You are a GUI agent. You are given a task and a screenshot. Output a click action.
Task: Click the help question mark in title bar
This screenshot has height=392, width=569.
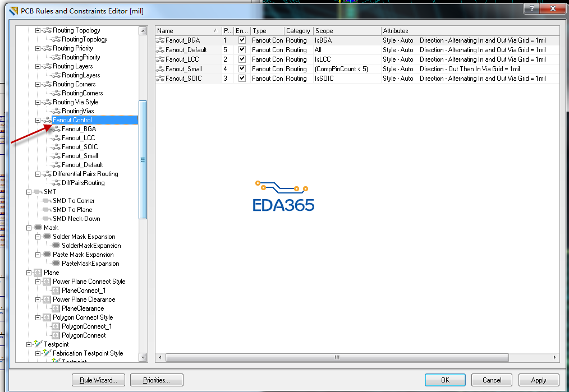pos(531,8)
